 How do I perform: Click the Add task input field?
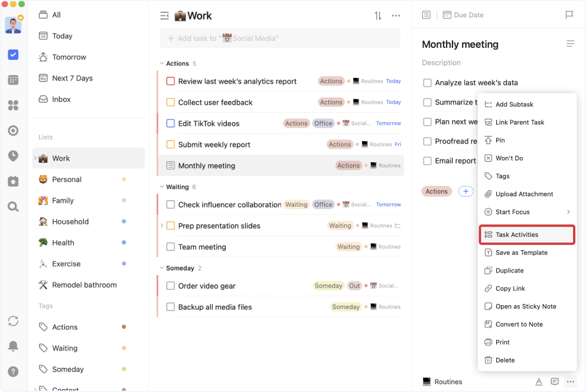point(280,38)
